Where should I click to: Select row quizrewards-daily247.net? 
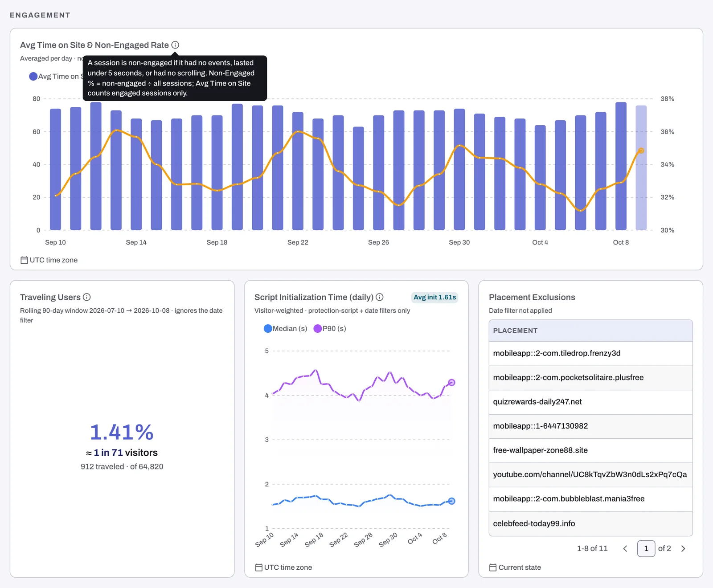[590, 402]
